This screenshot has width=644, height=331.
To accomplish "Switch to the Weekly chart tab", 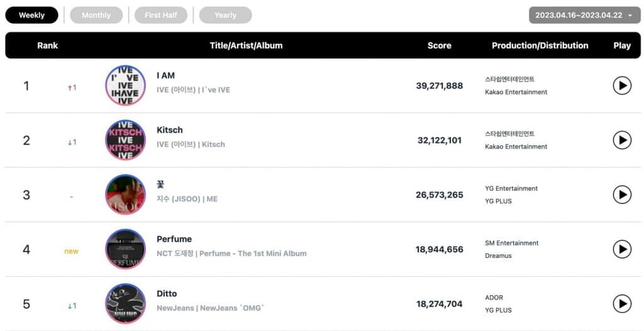I will click(x=31, y=15).
